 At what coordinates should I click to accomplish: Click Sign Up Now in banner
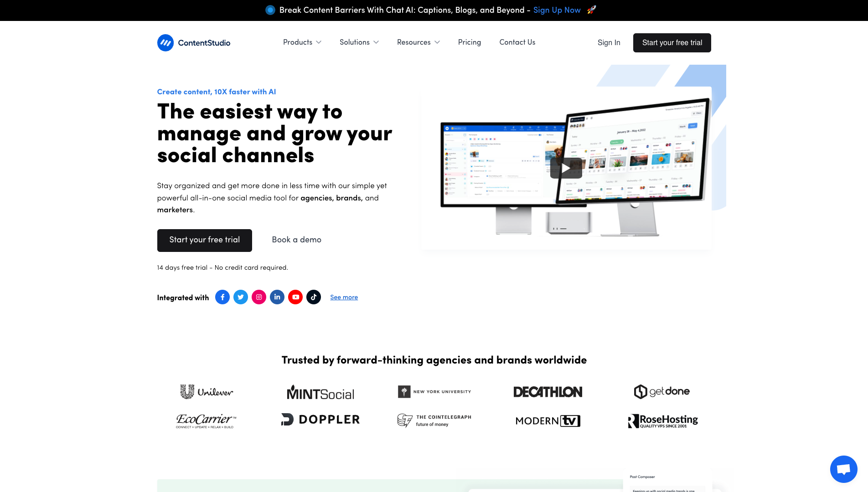(x=557, y=10)
